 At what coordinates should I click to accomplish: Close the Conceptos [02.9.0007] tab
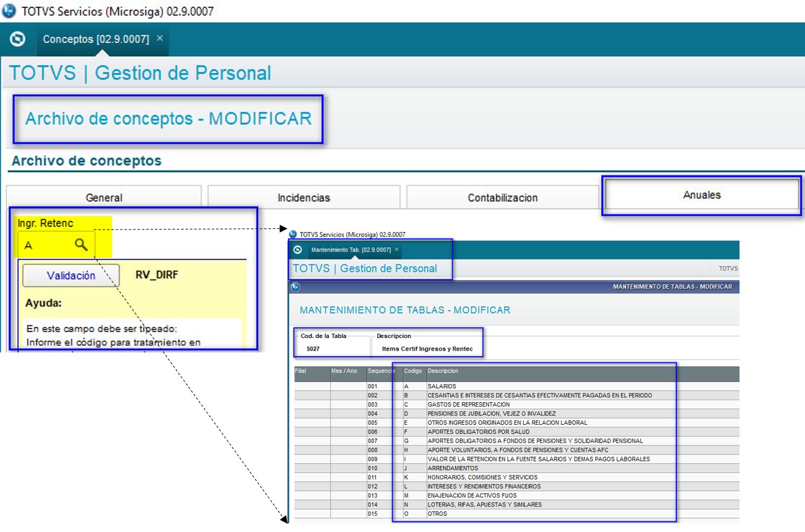[x=160, y=39]
